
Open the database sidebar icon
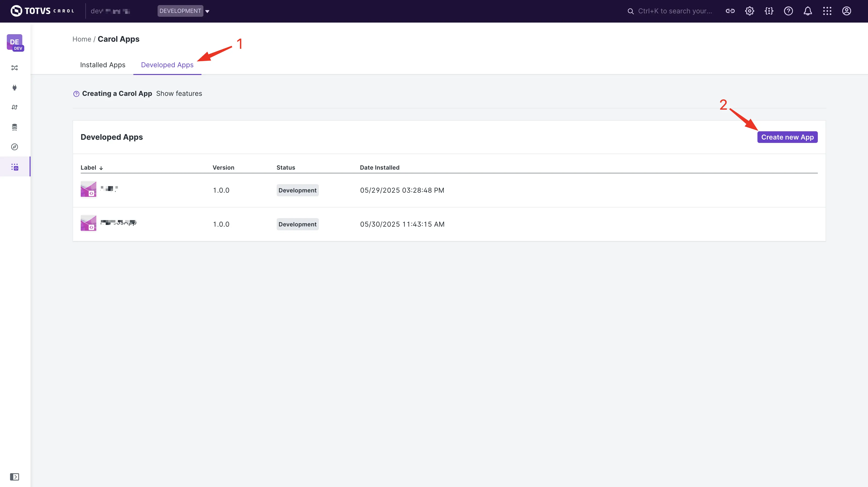point(15,127)
